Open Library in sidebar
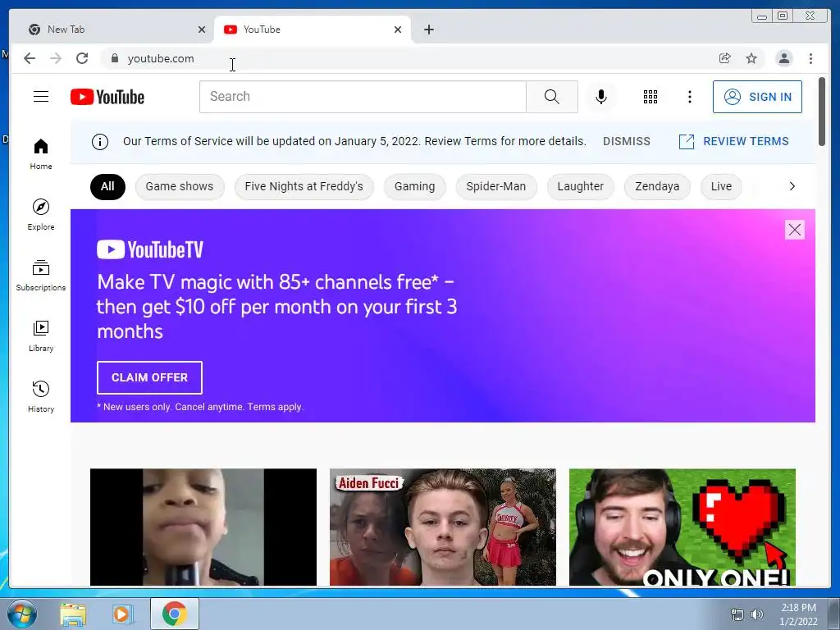Image resolution: width=840 pixels, height=630 pixels. point(41,336)
